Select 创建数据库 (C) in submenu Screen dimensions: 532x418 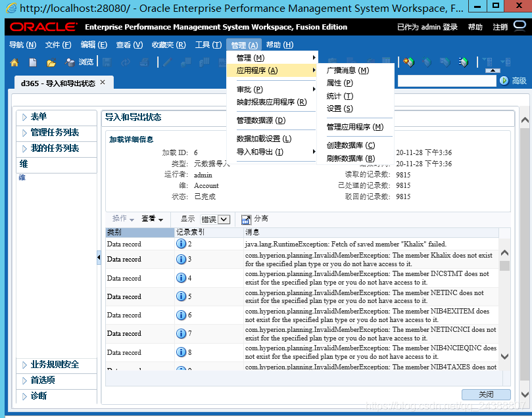click(x=356, y=145)
